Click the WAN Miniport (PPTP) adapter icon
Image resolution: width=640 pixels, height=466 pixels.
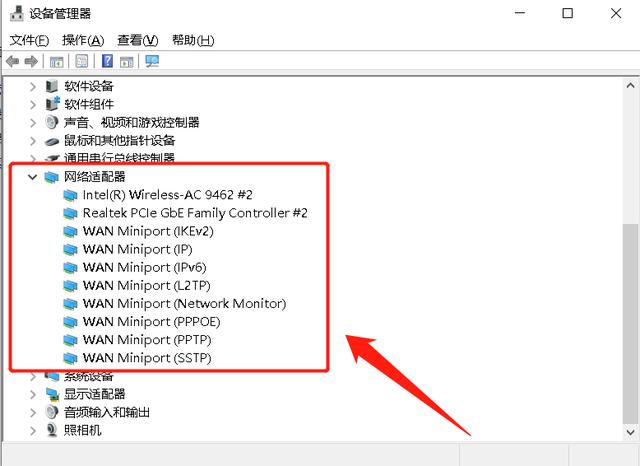coord(70,340)
